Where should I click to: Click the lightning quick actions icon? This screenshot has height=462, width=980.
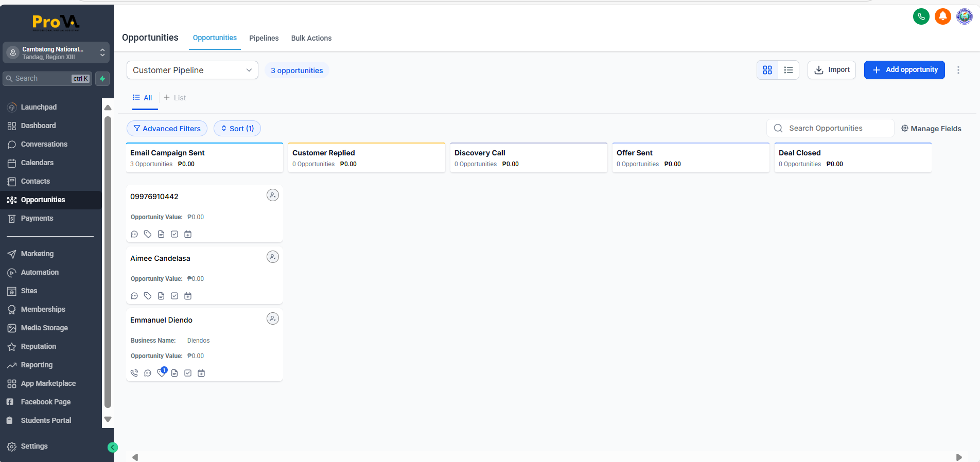click(x=102, y=79)
